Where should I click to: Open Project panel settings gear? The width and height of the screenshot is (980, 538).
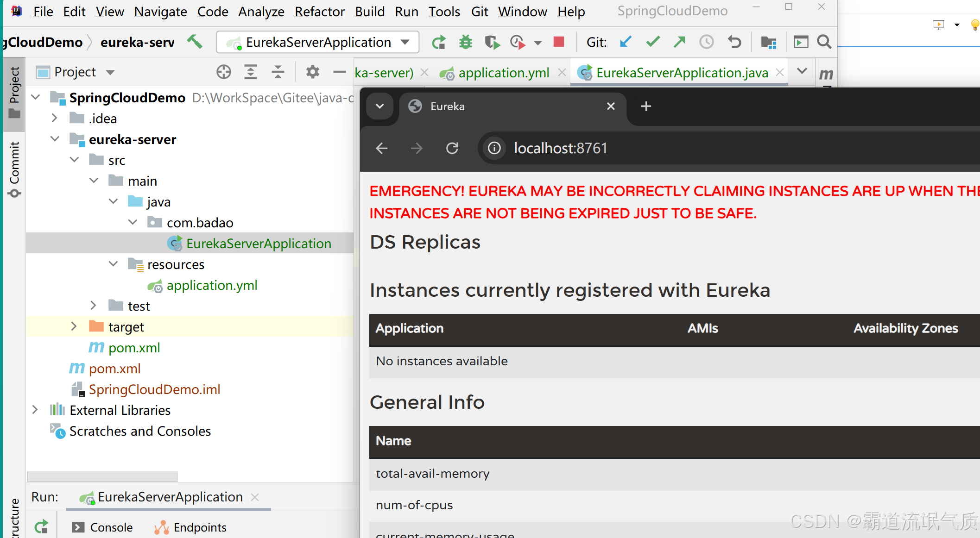coord(313,72)
